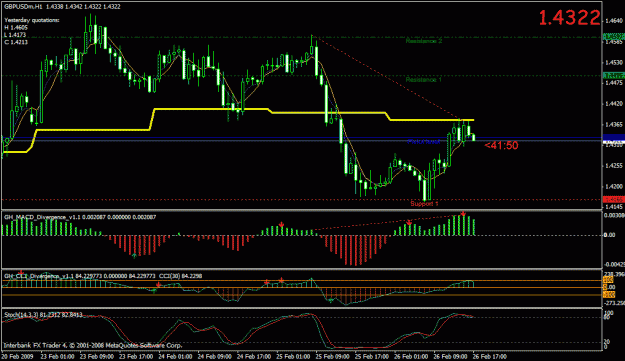Click the CCI -273.25 scale label
625x361 pixels.
click(x=614, y=303)
